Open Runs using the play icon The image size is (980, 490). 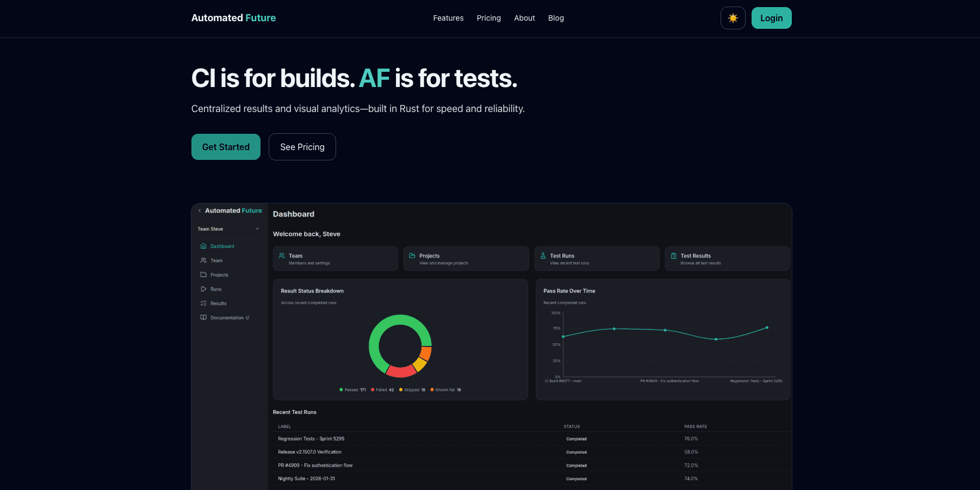pyautogui.click(x=203, y=289)
